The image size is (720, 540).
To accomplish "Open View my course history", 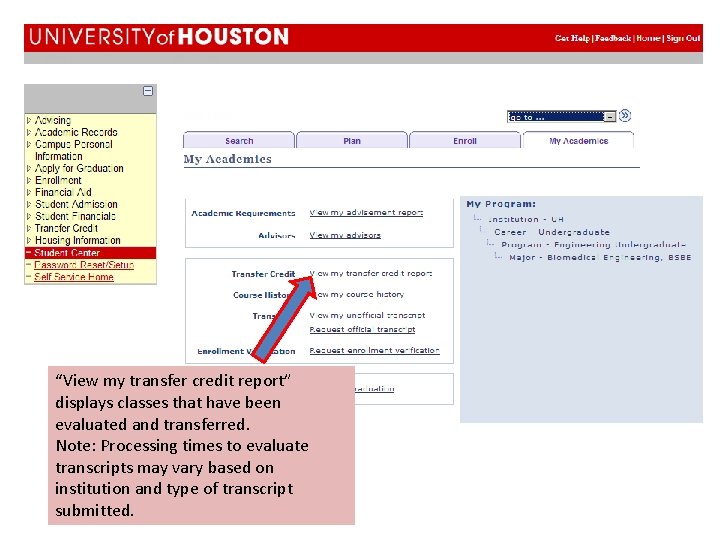I will point(357,294).
